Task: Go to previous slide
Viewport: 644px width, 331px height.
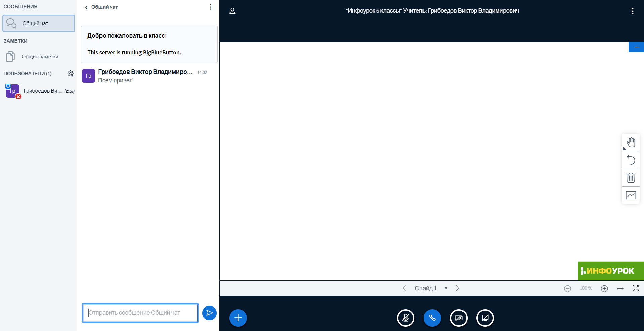Action: pos(404,288)
